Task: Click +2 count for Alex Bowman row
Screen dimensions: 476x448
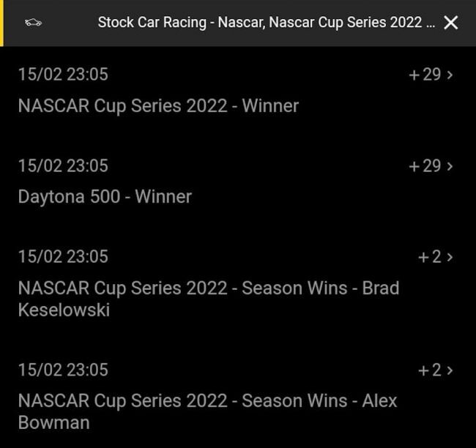Action: (429, 370)
